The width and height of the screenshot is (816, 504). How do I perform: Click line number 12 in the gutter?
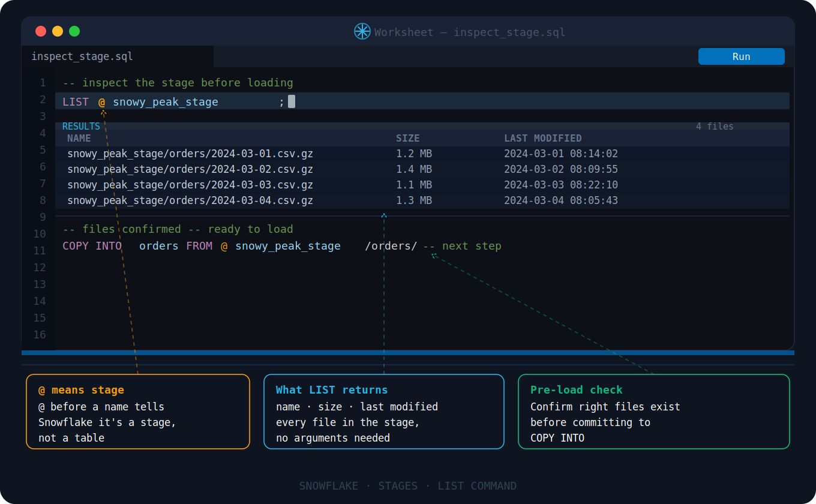40,268
